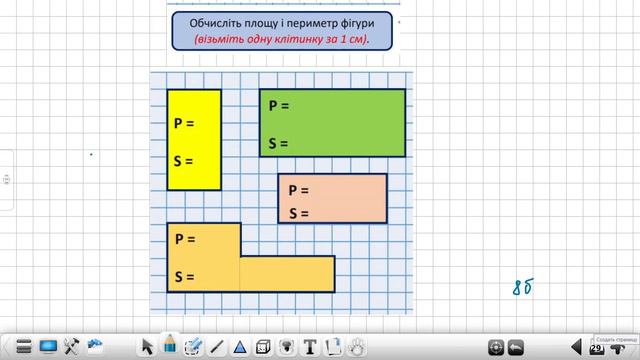
Task: Expand the toolbar left edge chevron
Action: [x=6, y=347]
